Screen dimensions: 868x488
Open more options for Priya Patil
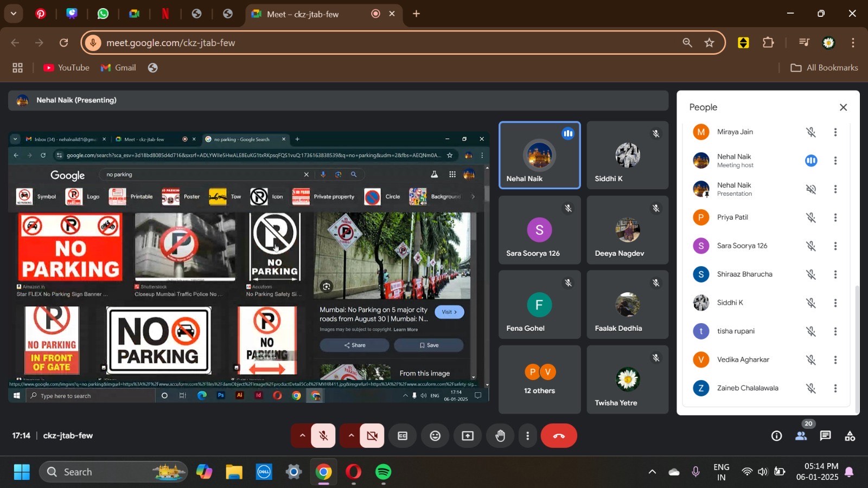pos(835,217)
